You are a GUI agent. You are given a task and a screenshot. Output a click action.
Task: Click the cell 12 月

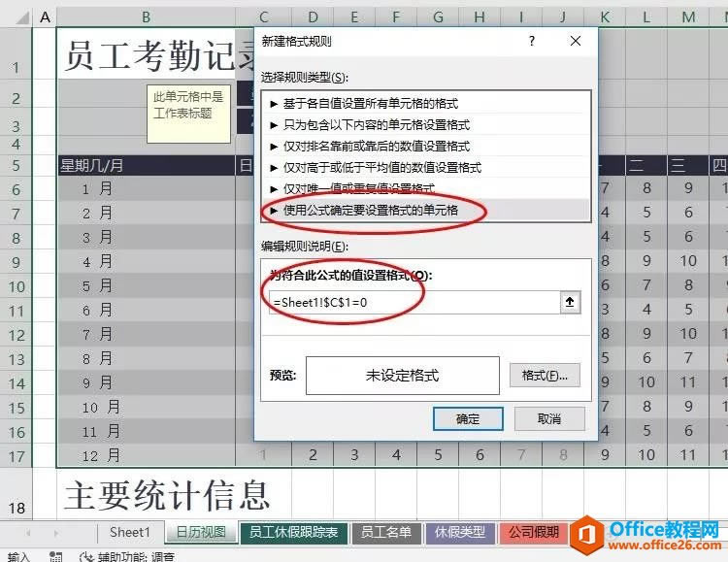(x=147, y=455)
